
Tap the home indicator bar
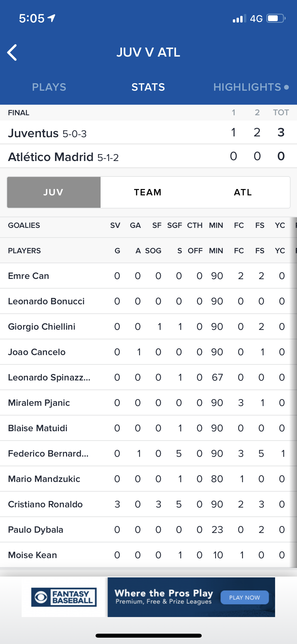pyautogui.click(x=148, y=636)
